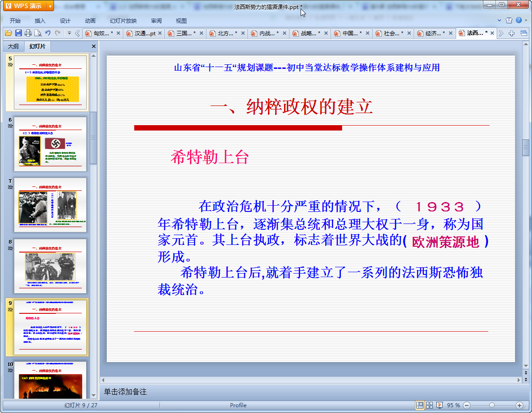Show the previous document tabs
Screen dimensions: 532x413
click(77, 33)
